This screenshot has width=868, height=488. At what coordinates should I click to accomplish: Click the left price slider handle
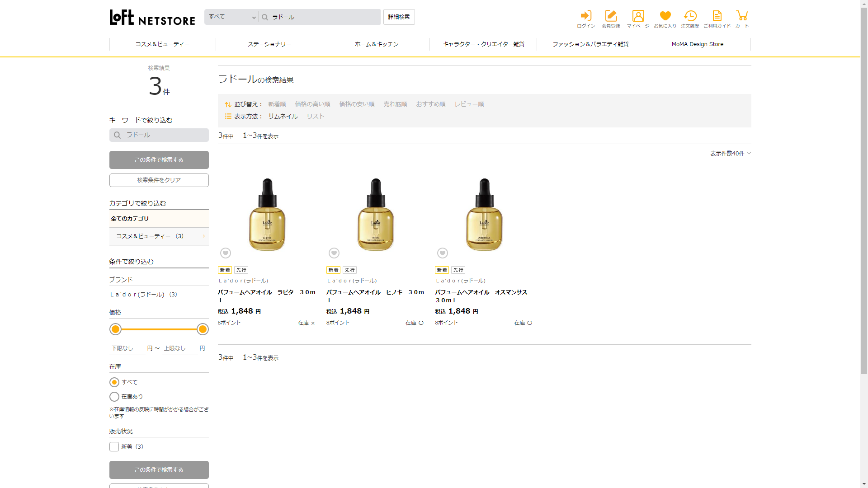click(x=116, y=329)
